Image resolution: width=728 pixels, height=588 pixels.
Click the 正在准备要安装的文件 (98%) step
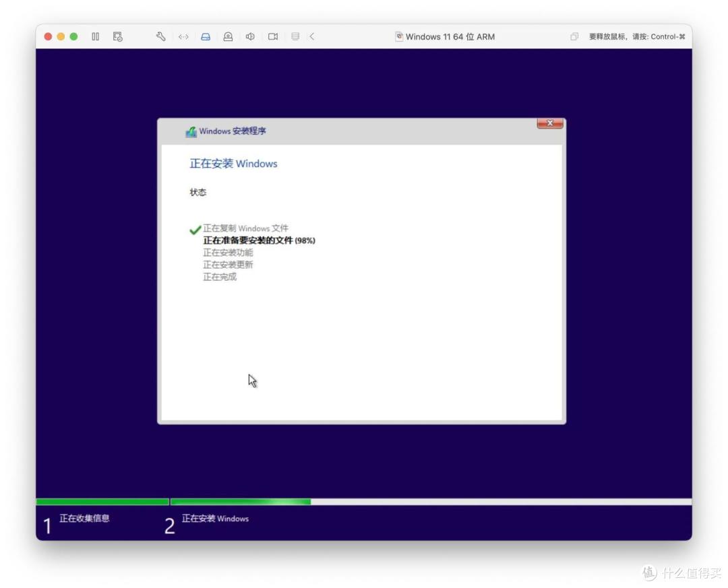point(259,240)
